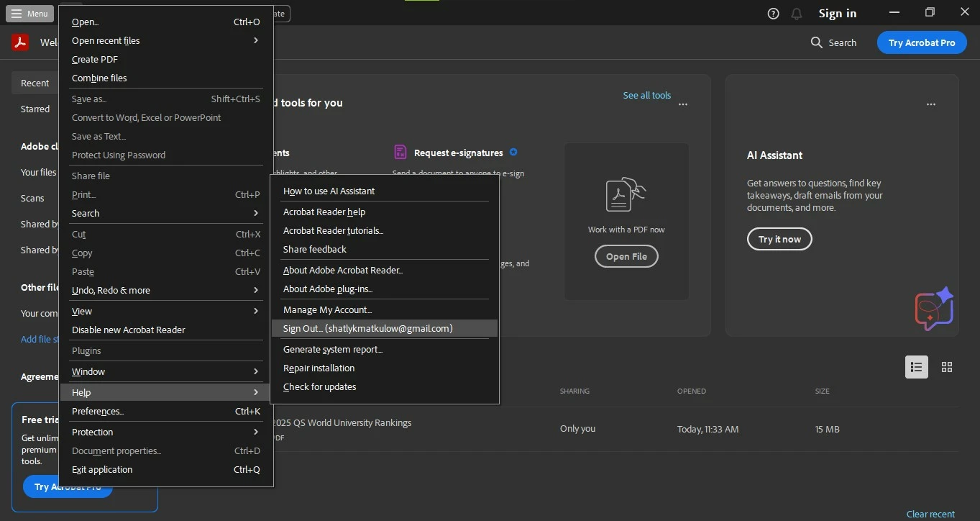Switch to list view icon
Image resolution: width=980 pixels, height=521 pixels.
tap(917, 367)
